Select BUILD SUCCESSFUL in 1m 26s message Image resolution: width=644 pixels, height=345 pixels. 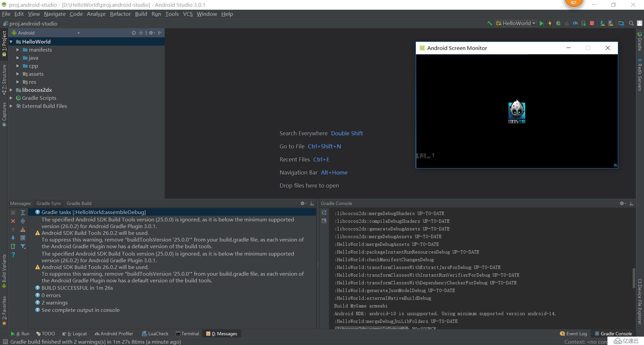tap(77, 288)
